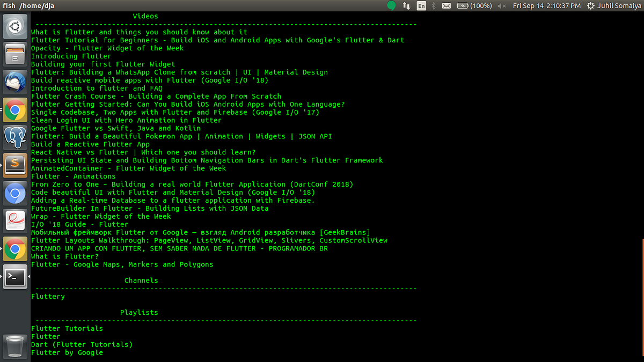Click 'Adding a Real-time Database' line
The image size is (644, 362).
(x=173, y=201)
